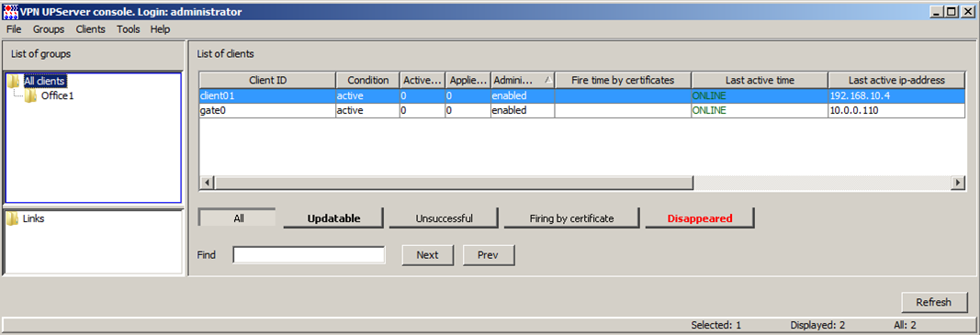Image resolution: width=980 pixels, height=335 pixels.
Task: Close the VPN UPServer console window
Action: [x=969, y=11]
